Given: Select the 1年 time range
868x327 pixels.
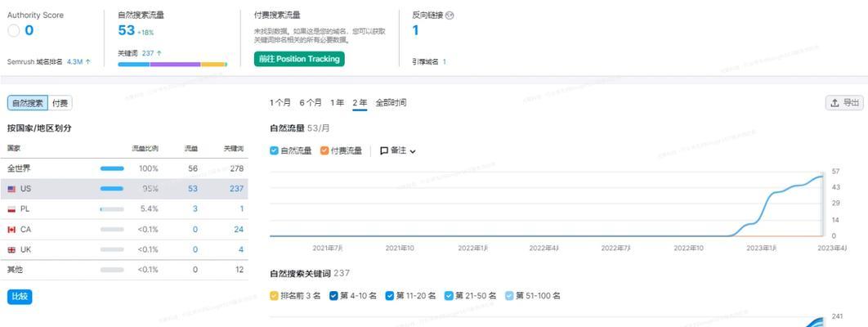Looking at the screenshot, I should coord(337,103).
